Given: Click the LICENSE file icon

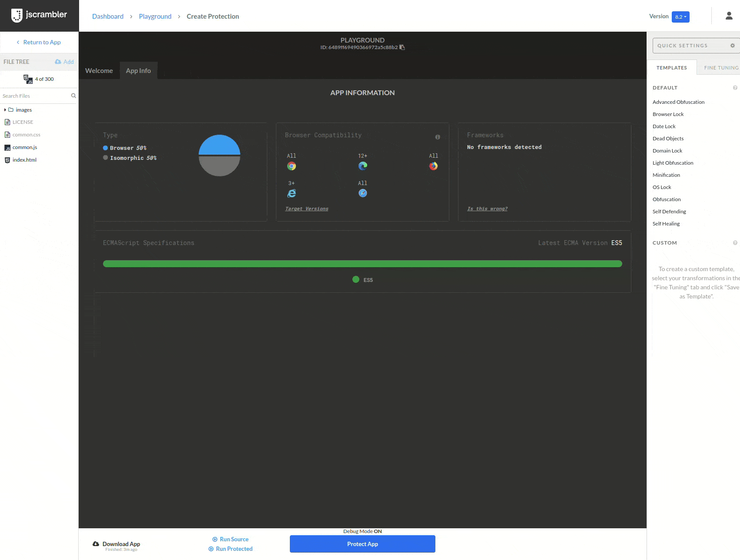Looking at the screenshot, I should [x=7, y=122].
